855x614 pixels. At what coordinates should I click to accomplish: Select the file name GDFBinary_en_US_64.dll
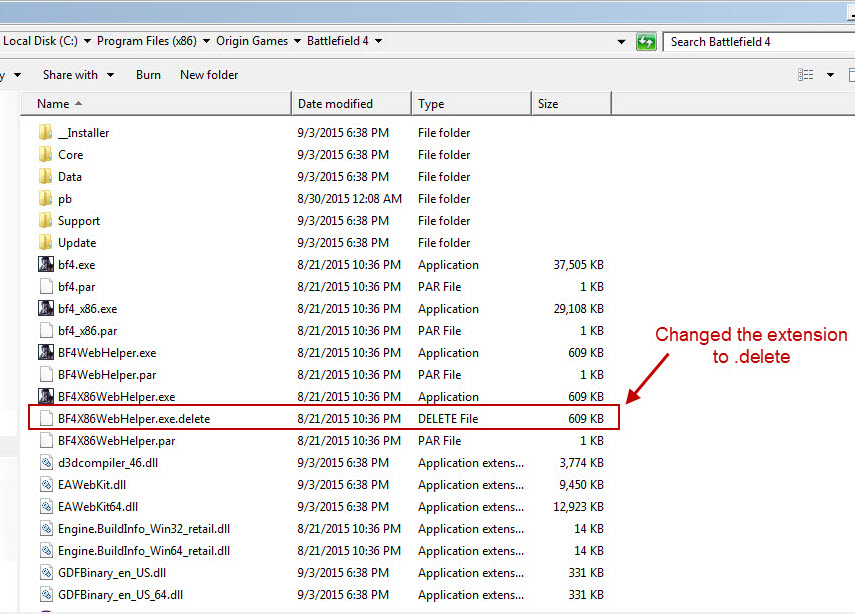pos(121,595)
